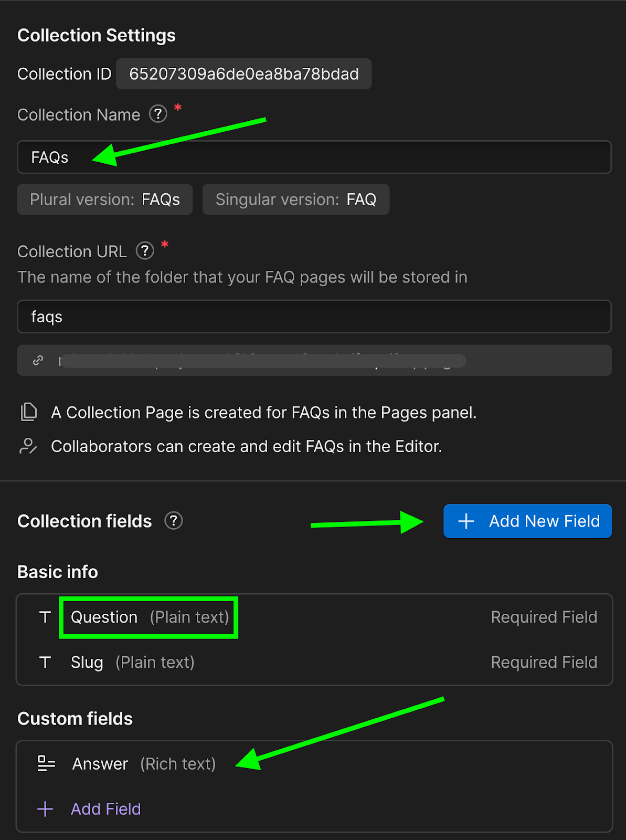
Task: Click the Add Field link
Action: 105,809
